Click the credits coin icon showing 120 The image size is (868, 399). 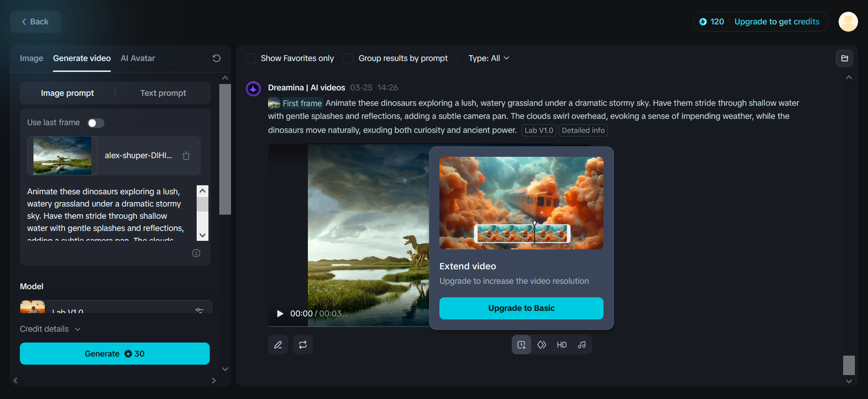pos(703,22)
